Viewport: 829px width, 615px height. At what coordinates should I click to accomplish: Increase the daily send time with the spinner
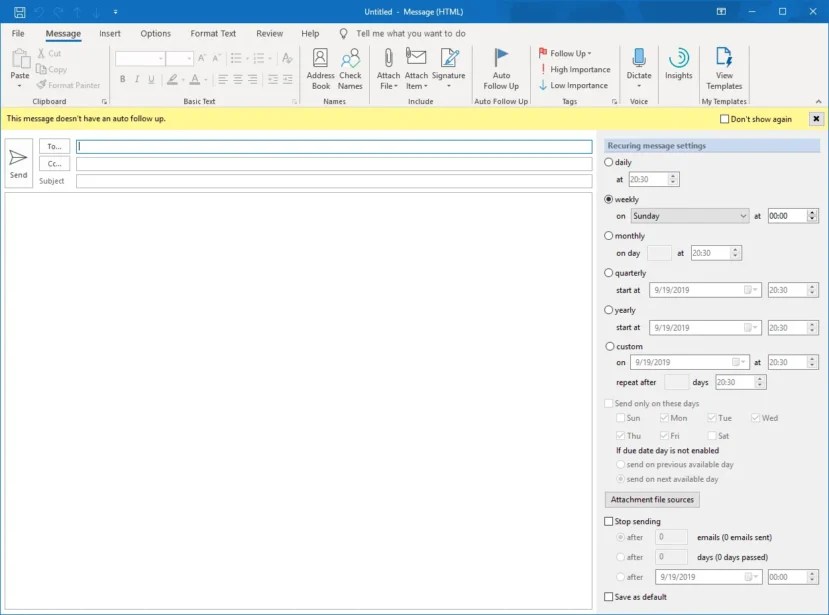pos(673,175)
